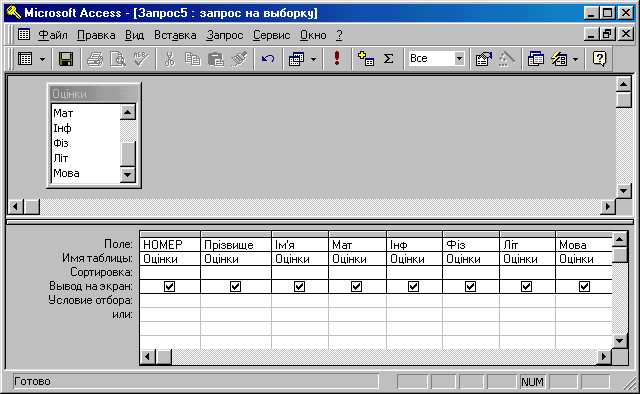Click the Query Type icon
Image resolution: width=640 pixels, height=394 pixels.
click(297, 59)
